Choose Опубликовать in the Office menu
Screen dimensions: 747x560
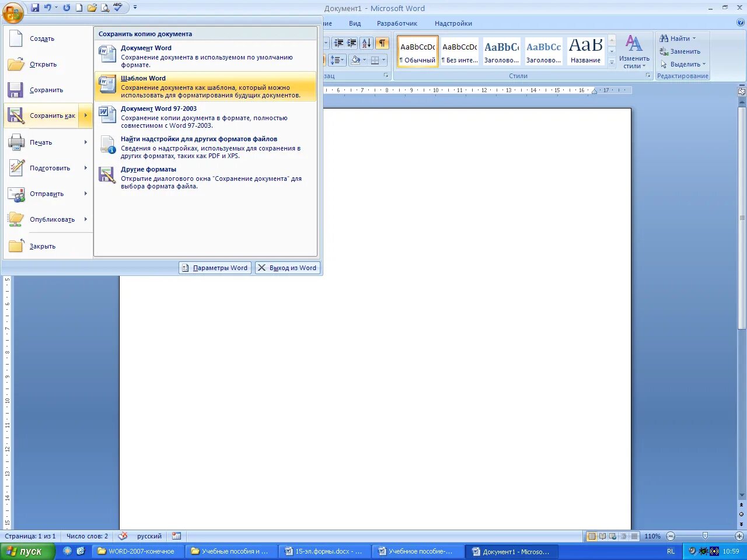(48, 219)
